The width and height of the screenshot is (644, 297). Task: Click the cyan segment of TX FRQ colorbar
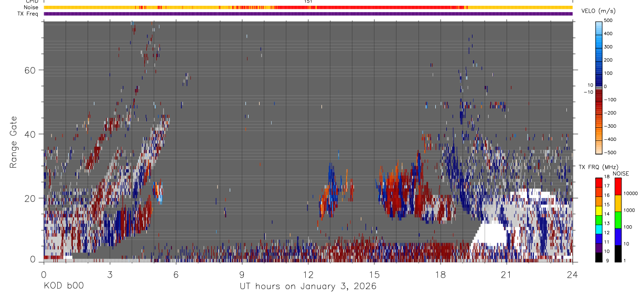[599, 229]
